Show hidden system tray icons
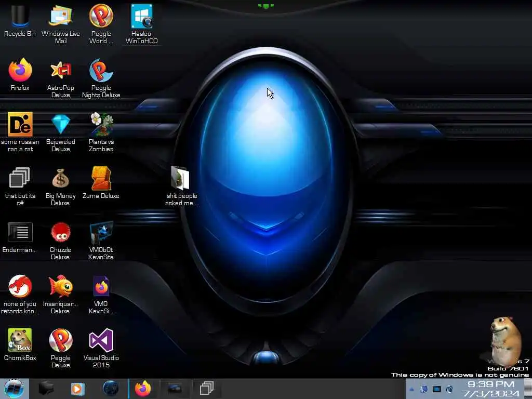This screenshot has width=532, height=399. 411,390
